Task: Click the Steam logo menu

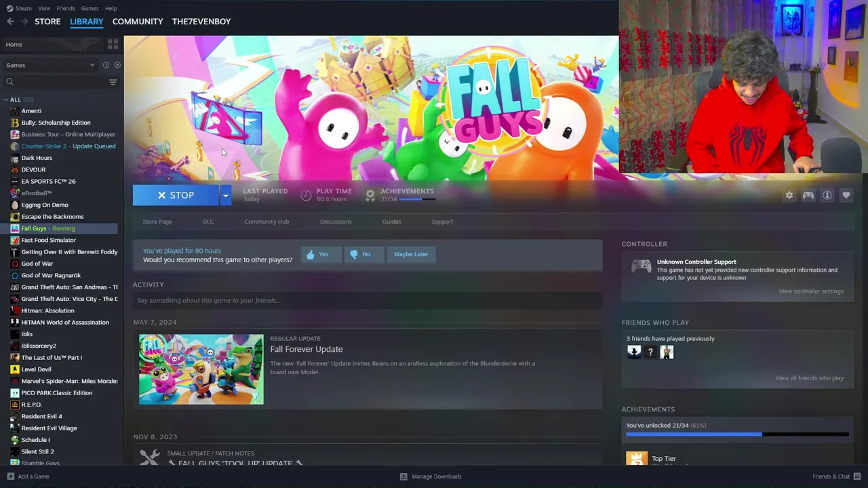Action: coord(19,8)
